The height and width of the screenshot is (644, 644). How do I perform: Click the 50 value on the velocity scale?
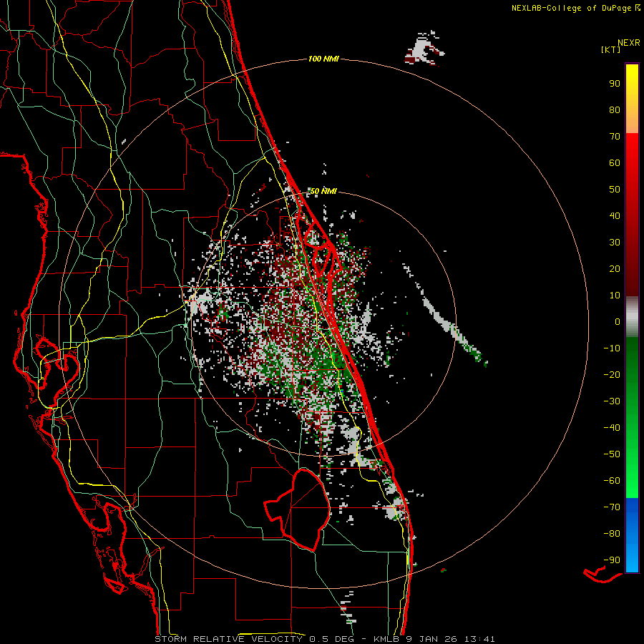click(615, 190)
